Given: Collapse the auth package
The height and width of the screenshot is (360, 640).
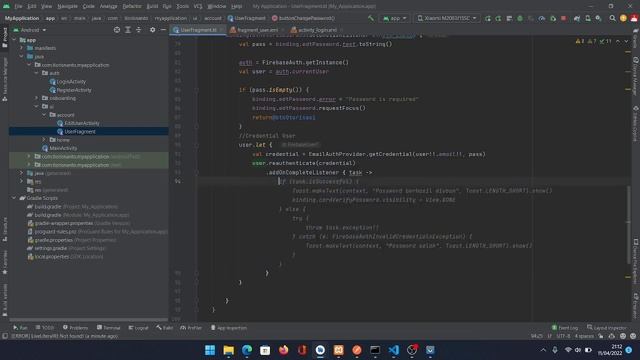Looking at the screenshot, I should [x=37, y=73].
